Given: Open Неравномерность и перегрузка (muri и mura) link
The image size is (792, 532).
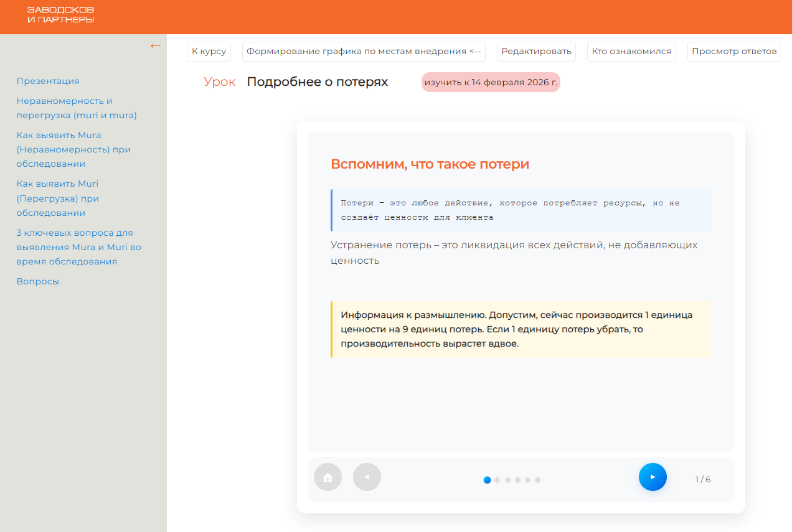Looking at the screenshot, I should pyautogui.click(x=77, y=108).
